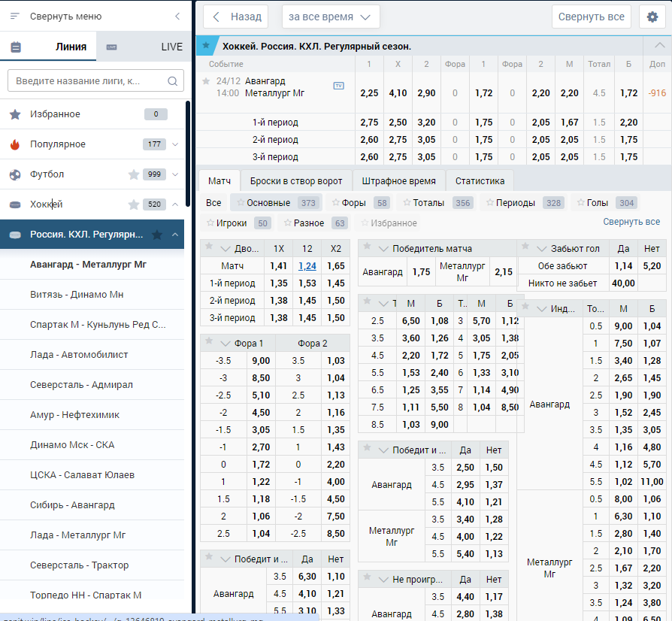672x621 pixels.
Task: Toggle favorite star for Россия. КХЛ league
Action: pos(157,235)
